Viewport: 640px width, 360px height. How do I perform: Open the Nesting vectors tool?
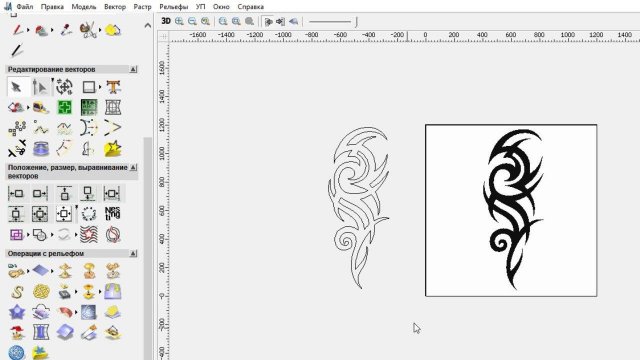(x=113, y=213)
